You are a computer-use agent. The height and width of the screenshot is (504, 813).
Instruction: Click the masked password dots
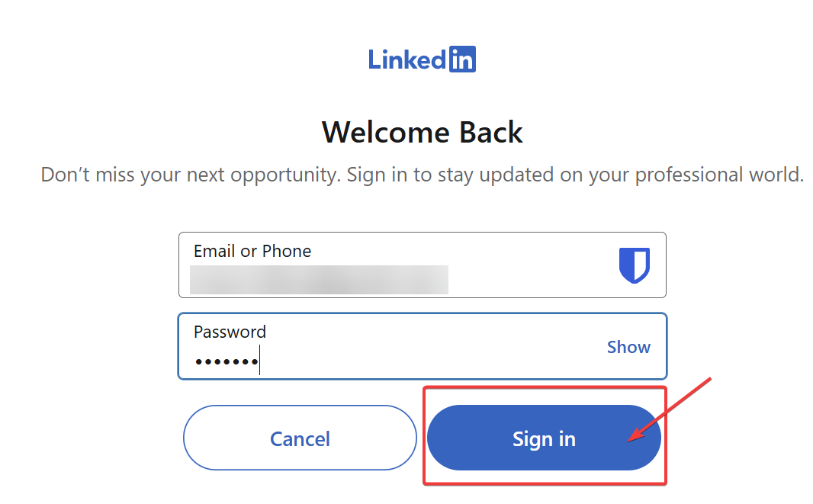[x=226, y=361]
